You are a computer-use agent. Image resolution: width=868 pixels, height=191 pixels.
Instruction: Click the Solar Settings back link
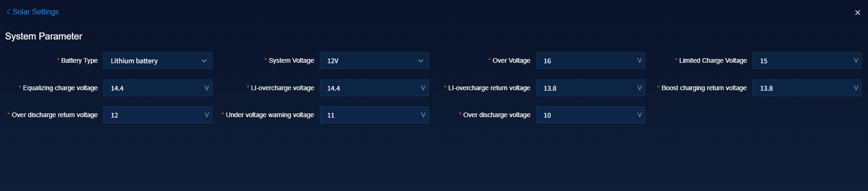click(35, 12)
